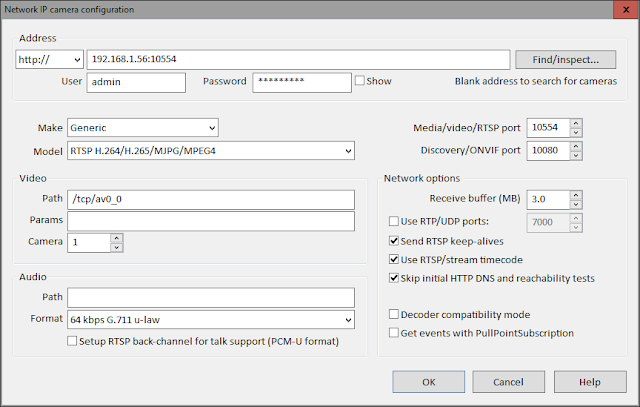Decrease the Media/video/RTSP port value
640x407 pixels.
point(576,132)
